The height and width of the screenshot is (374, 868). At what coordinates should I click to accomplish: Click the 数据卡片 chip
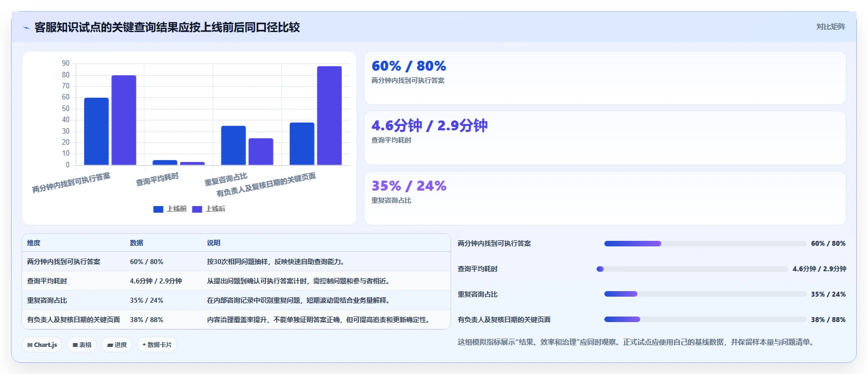157,345
